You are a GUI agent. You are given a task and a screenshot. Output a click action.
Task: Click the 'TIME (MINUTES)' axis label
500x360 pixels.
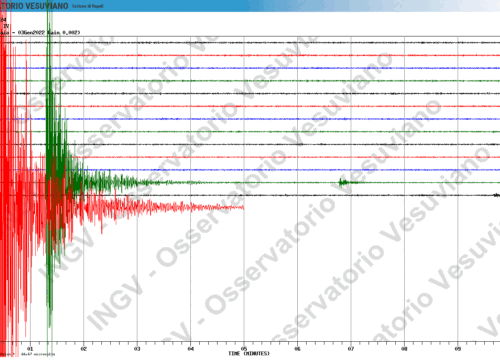[249, 353]
